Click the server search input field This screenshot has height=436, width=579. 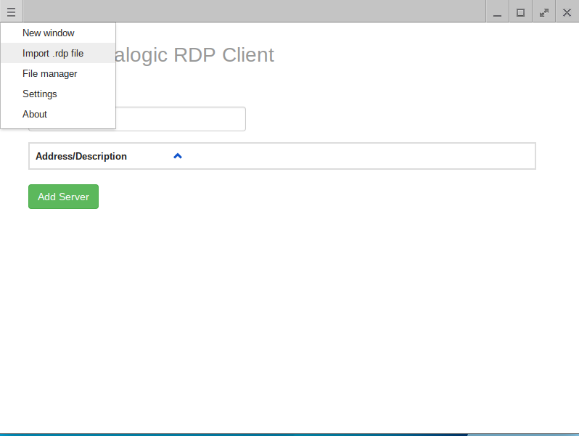(x=180, y=119)
